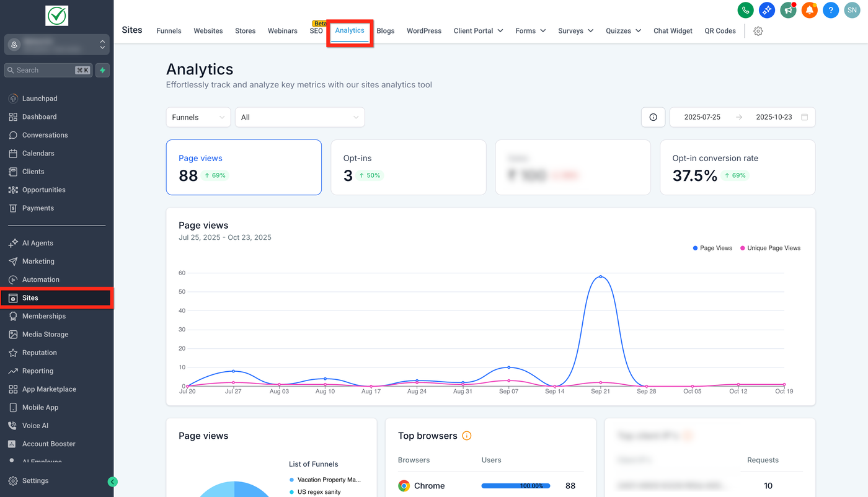The height and width of the screenshot is (497, 868).
Task: Click the Chrome users progress bar
Action: [x=515, y=486]
